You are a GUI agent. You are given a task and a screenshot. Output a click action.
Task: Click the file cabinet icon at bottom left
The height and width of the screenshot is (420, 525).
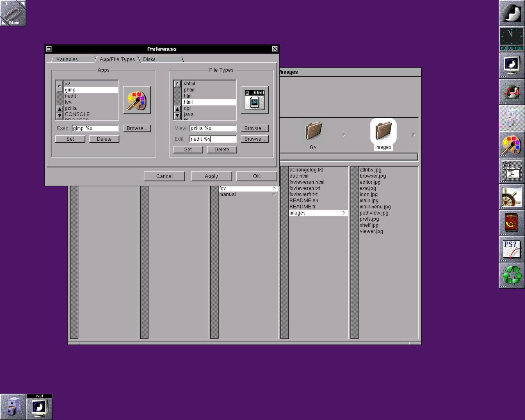point(13,407)
